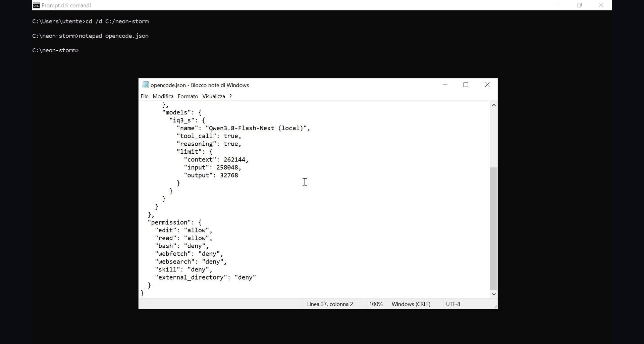644x344 pixels.
Task: Open the Modifica menu
Action: click(163, 96)
